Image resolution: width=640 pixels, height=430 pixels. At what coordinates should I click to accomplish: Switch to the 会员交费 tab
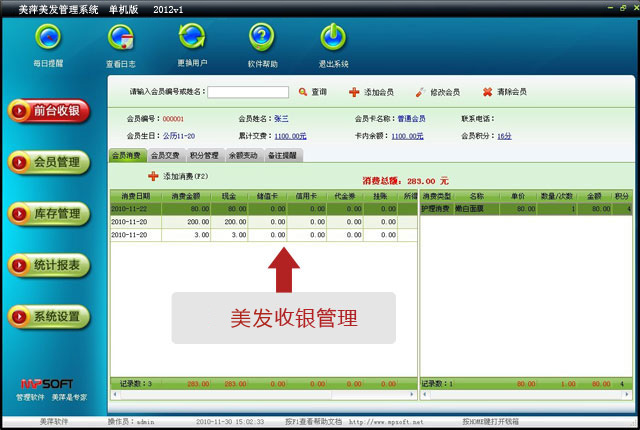click(165, 155)
